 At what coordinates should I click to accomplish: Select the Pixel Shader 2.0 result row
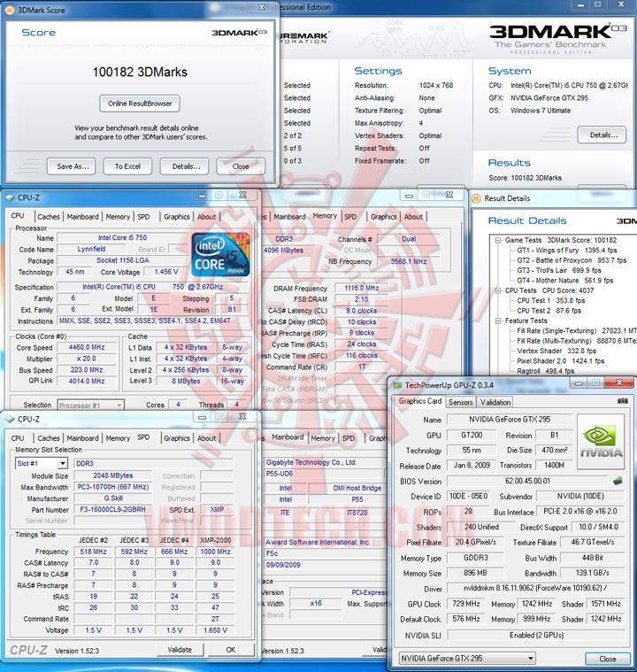point(560,361)
